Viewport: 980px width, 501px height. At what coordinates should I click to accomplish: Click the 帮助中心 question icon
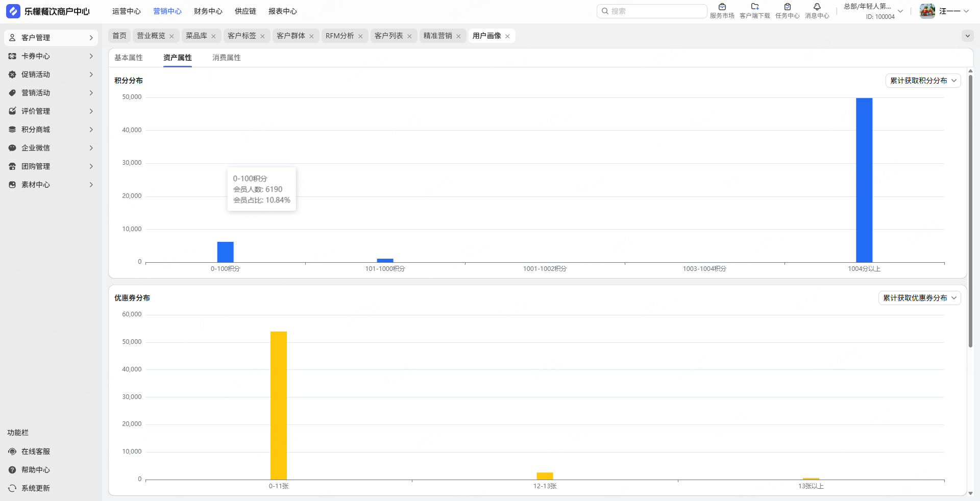[x=12, y=470]
